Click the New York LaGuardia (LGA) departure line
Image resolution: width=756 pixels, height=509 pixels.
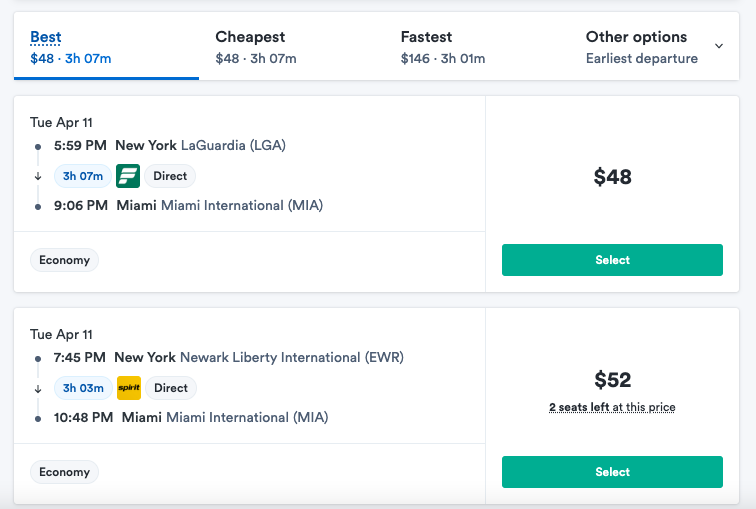(170, 146)
